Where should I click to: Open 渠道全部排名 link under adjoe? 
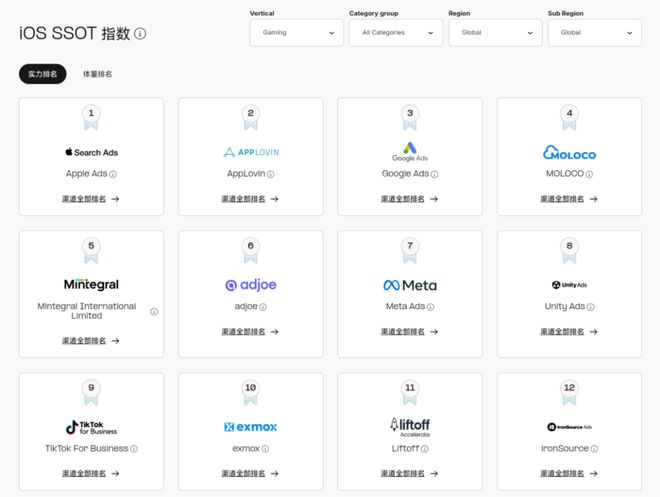click(250, 332)
